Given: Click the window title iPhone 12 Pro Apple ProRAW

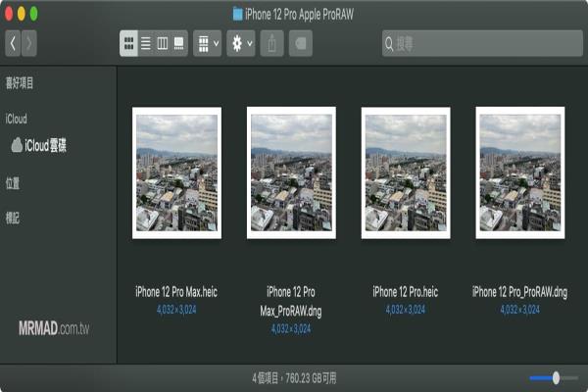Looking at the screenshot, I should click(299, 15).
